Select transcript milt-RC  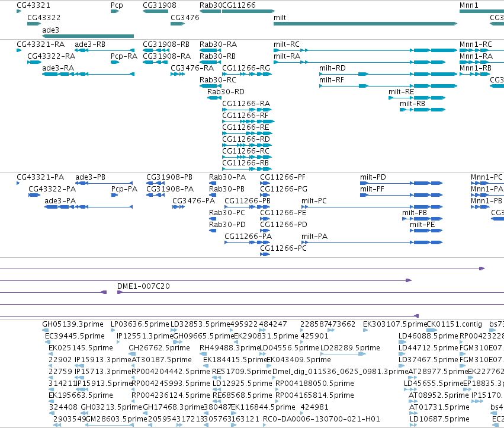[x=287, y=44]
